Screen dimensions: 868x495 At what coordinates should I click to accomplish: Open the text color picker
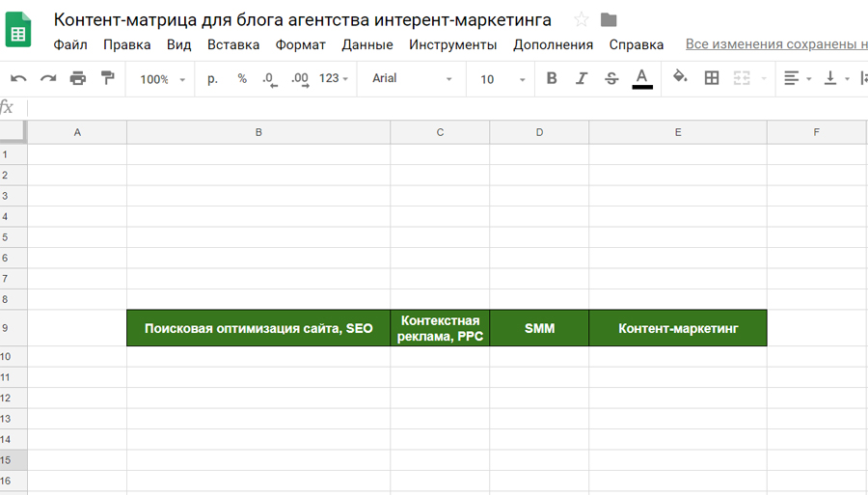[642, 79]
